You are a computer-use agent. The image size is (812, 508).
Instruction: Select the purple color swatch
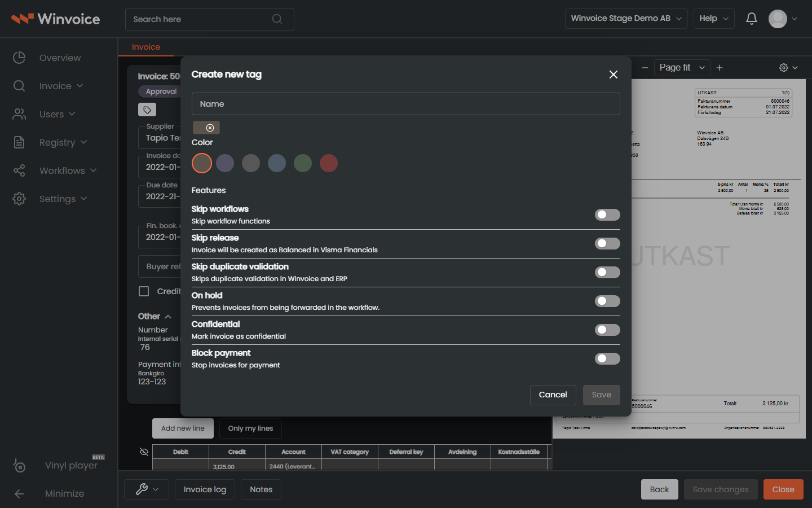pyautogui.click(x=225, y=163)
